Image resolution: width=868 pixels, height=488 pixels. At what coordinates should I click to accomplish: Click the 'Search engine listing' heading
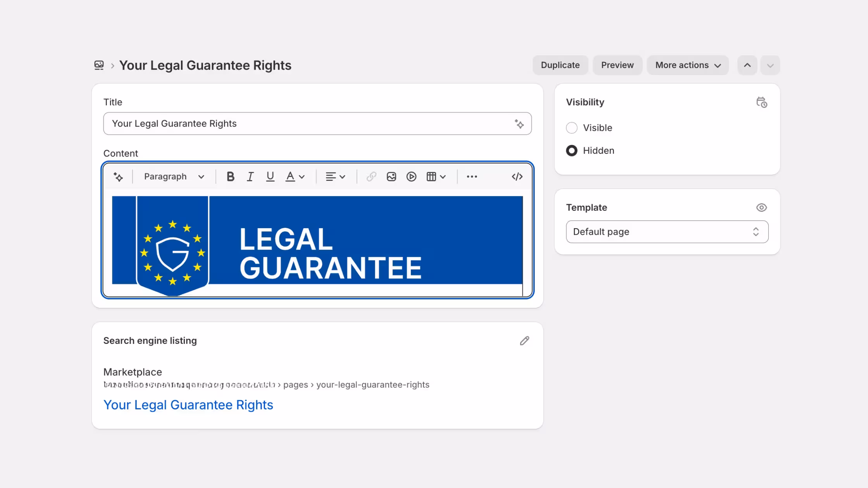pos(150,341)
